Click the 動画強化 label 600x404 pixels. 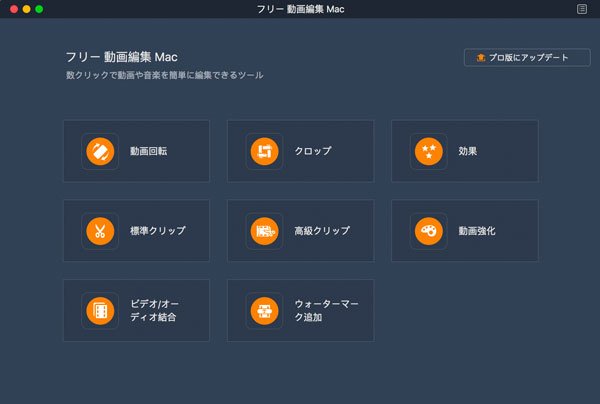tap(477, 231)
